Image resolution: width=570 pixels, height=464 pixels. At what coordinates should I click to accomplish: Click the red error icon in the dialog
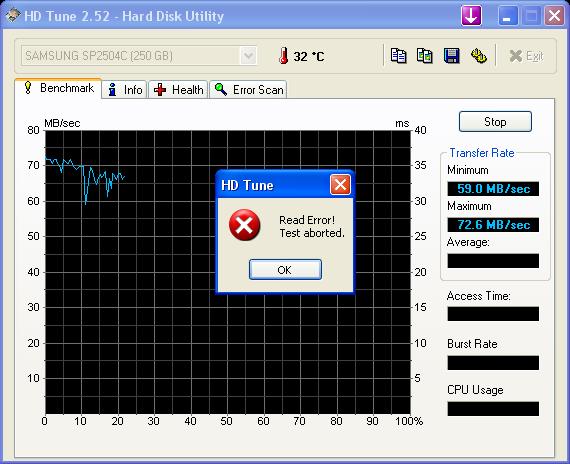[245, 225]
